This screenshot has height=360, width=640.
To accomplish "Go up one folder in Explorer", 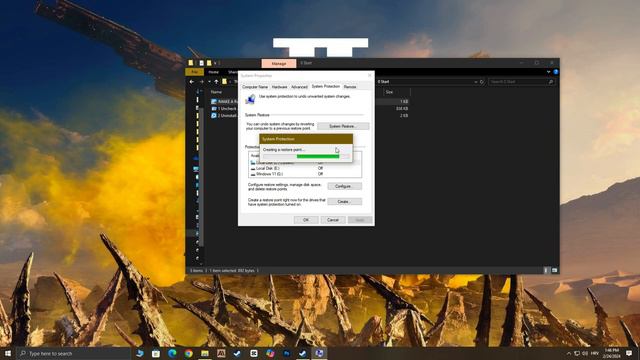I will click(216, 82).
